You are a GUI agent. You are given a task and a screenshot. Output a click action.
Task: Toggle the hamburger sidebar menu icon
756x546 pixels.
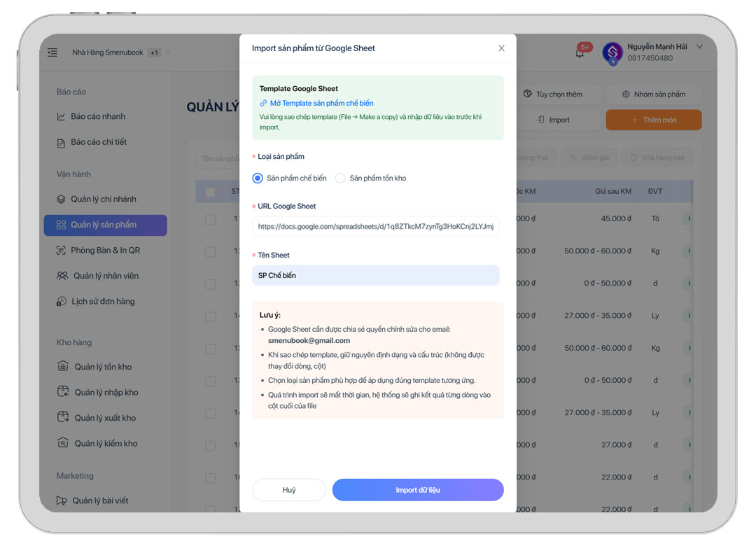[52, 52]
